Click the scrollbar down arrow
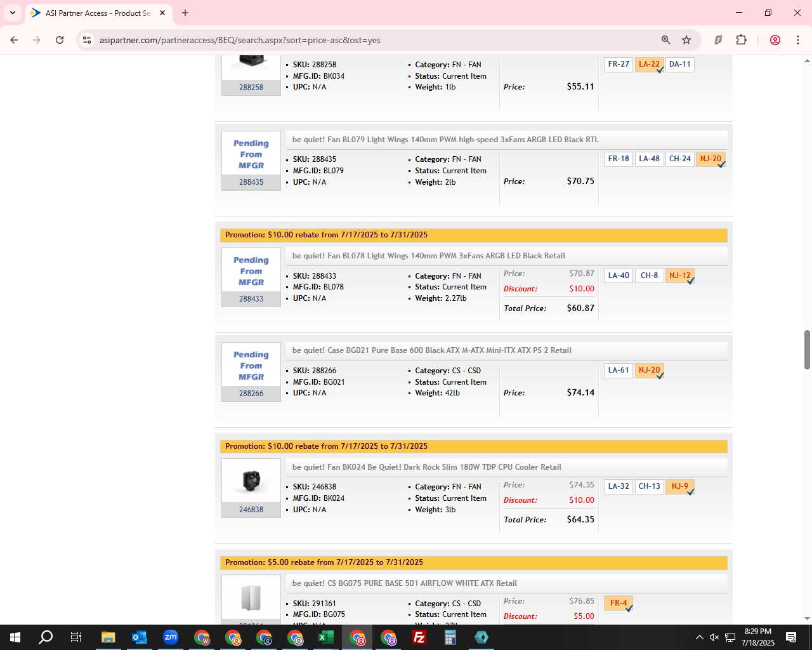 point(807,618)
